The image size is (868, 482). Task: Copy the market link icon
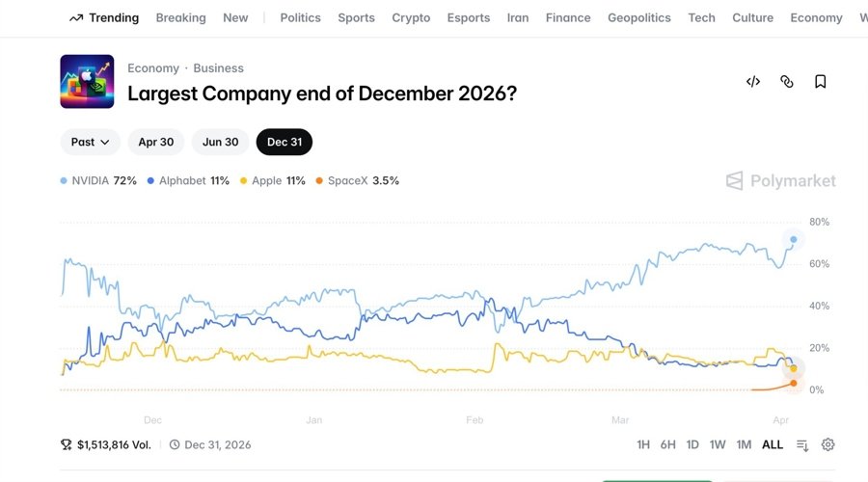tap(787, 82)
